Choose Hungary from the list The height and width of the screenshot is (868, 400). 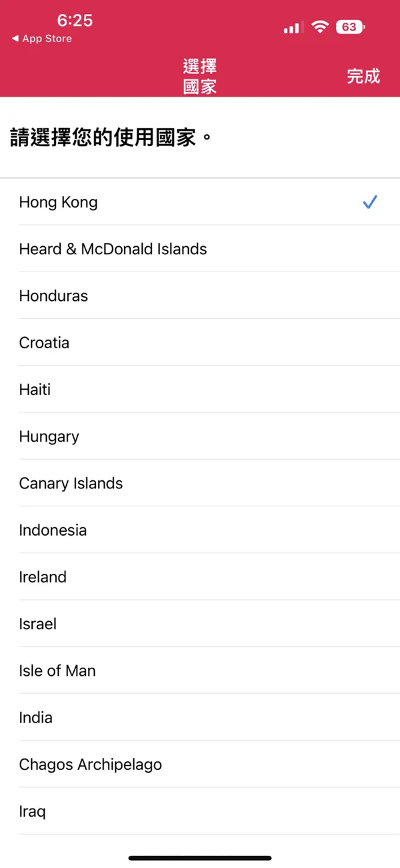tap(200, 436)
